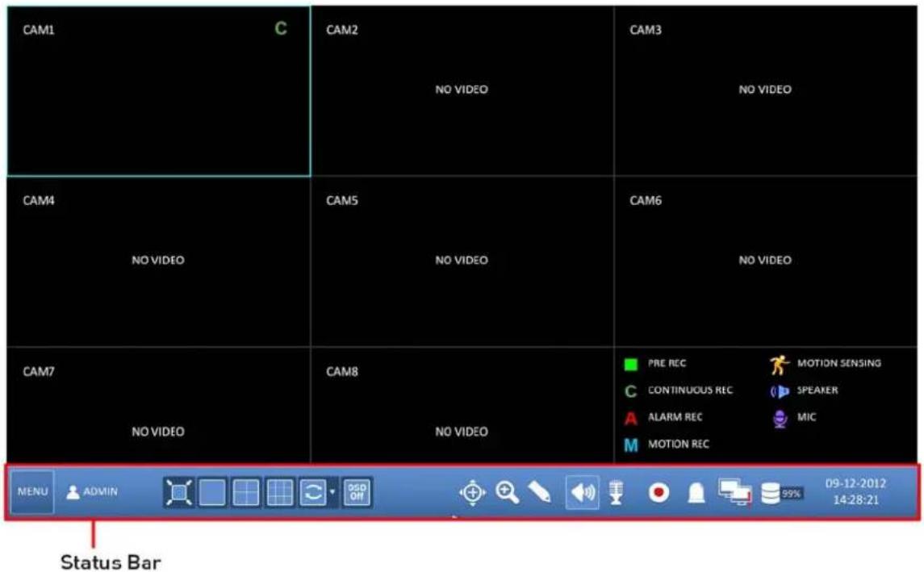Select the CAM4 channel pane
Image resolution: width=924 pixels, height=572 pixels.
[158, 261]
